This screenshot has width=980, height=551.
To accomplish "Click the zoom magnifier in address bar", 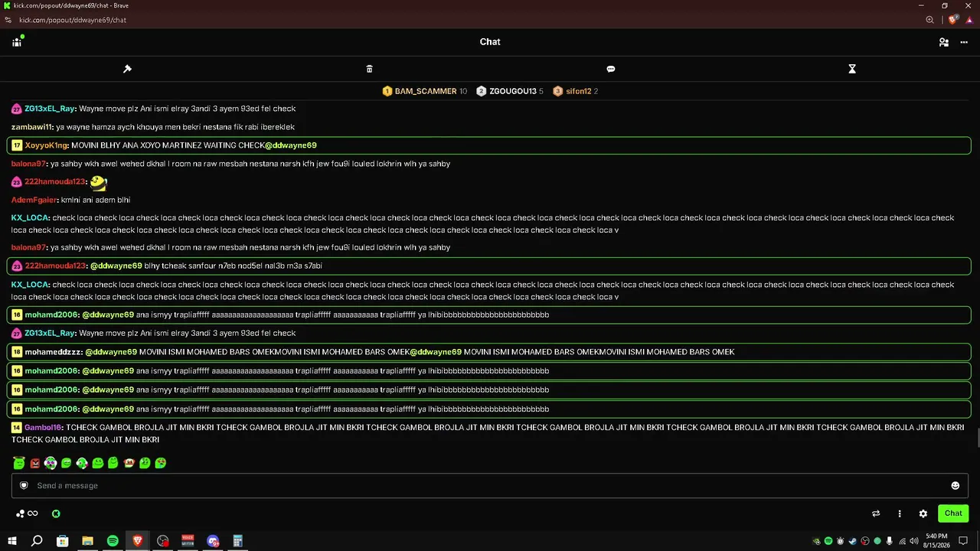I will (929, 20).
